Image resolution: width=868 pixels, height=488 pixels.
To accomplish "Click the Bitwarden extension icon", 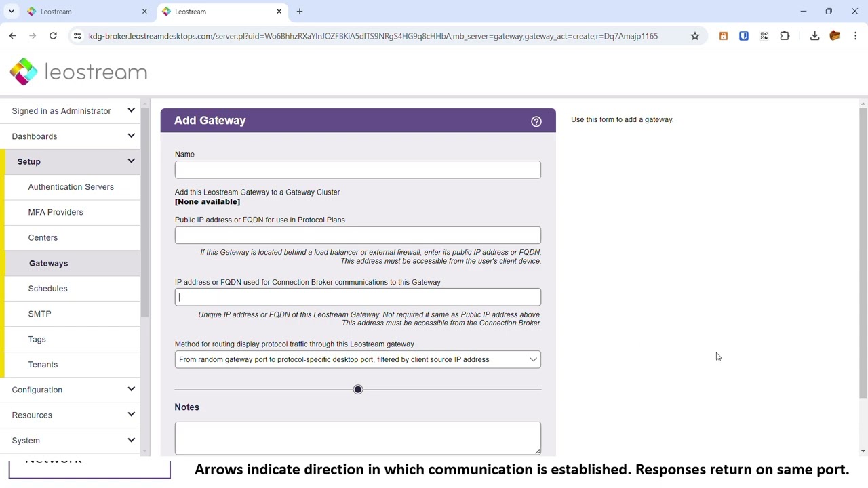I will click(744, 36).
